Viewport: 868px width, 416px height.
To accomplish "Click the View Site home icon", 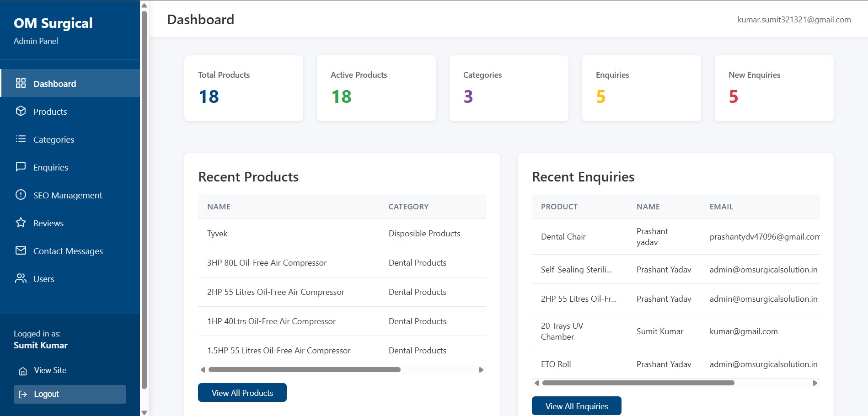I will [x=23, y=371].
